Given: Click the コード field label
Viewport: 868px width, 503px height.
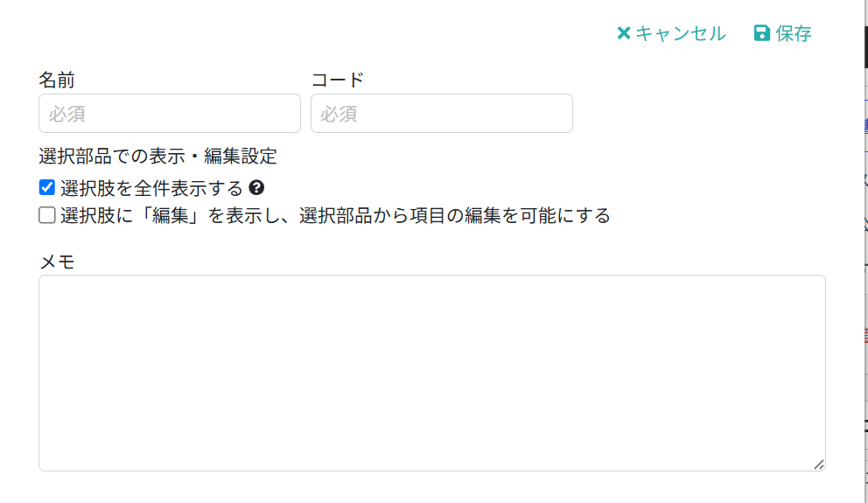Looking at the screenshot, I should tap(337, 80).
